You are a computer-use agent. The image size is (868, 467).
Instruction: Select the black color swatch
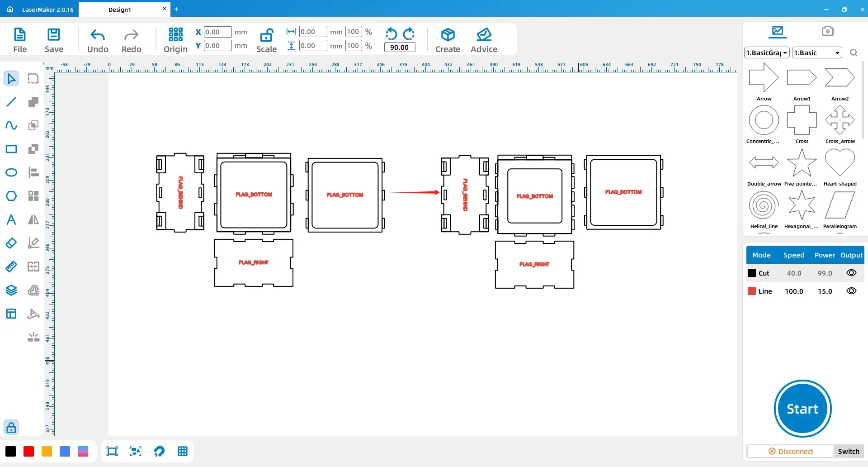pos(11,451)
